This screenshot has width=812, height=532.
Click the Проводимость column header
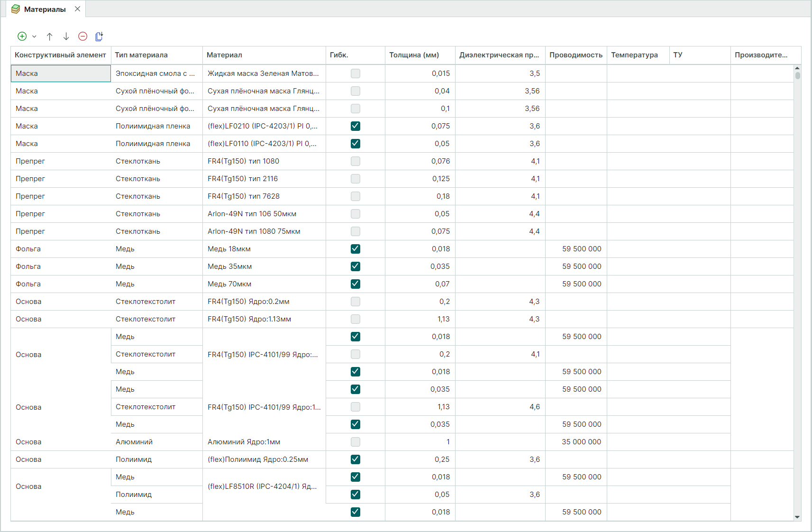(575, 55)
